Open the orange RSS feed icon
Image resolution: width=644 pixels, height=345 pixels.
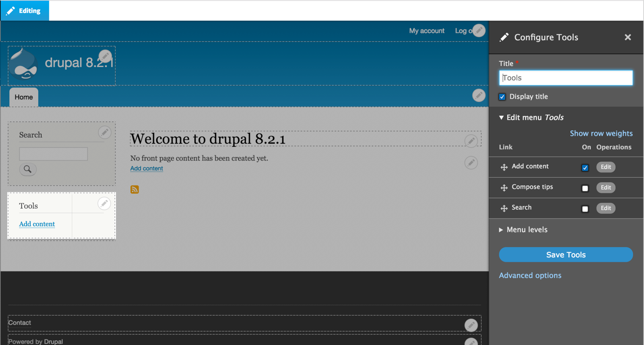click(x=135, y=189)
